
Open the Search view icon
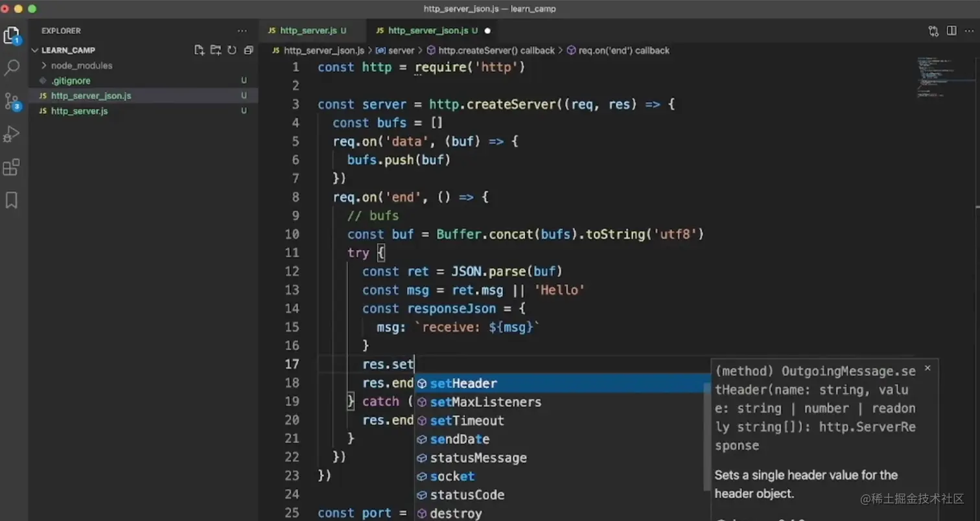click(12, 67)
